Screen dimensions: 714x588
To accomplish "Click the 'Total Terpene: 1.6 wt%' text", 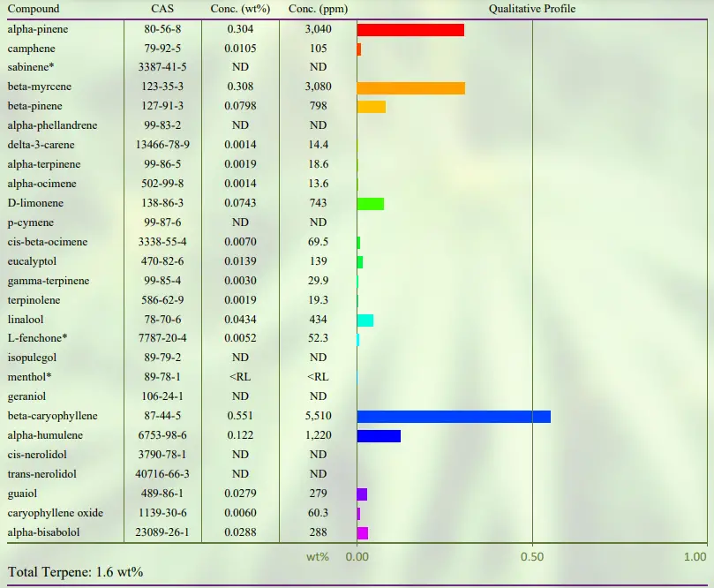I will click(x=75, y=572).
